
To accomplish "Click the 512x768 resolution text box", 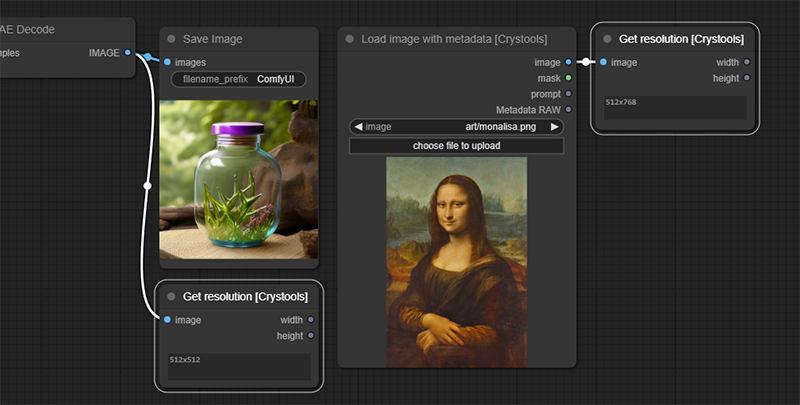I will click(675, 108).
